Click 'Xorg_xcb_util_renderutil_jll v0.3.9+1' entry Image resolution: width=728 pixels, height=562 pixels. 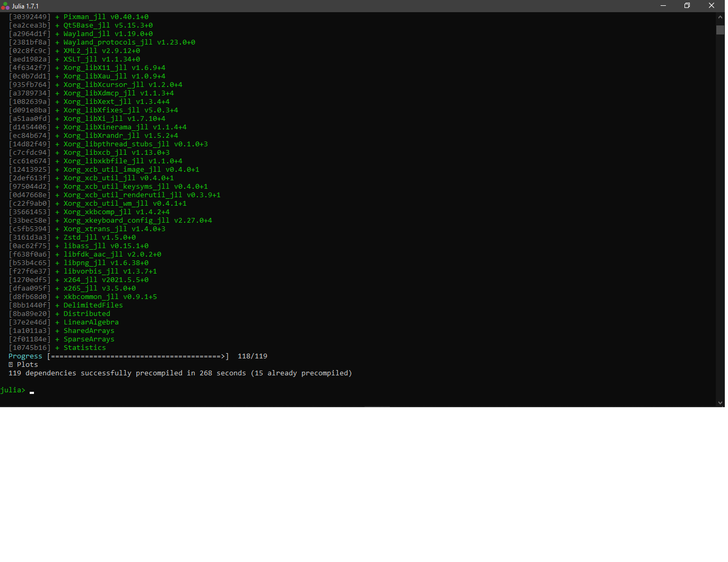142,195
